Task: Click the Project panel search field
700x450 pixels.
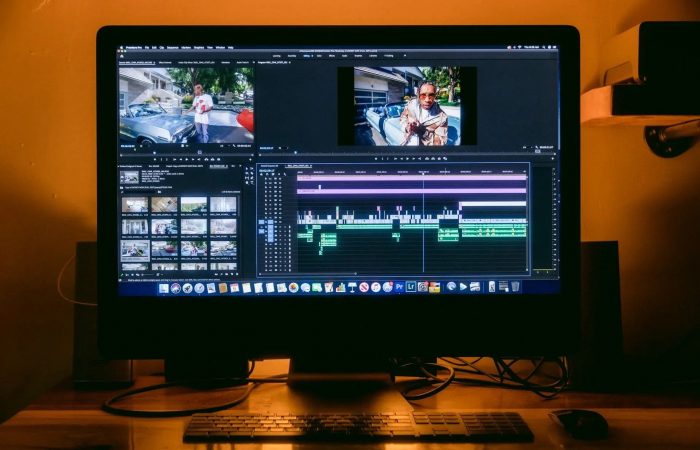Action: tap(139, 192)
